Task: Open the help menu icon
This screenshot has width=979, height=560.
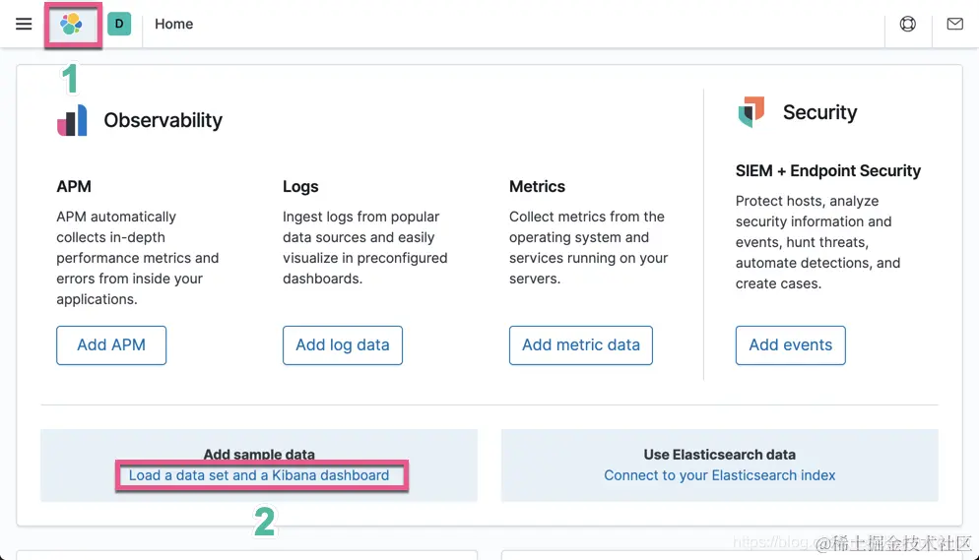Action: [x=908, y=24]
